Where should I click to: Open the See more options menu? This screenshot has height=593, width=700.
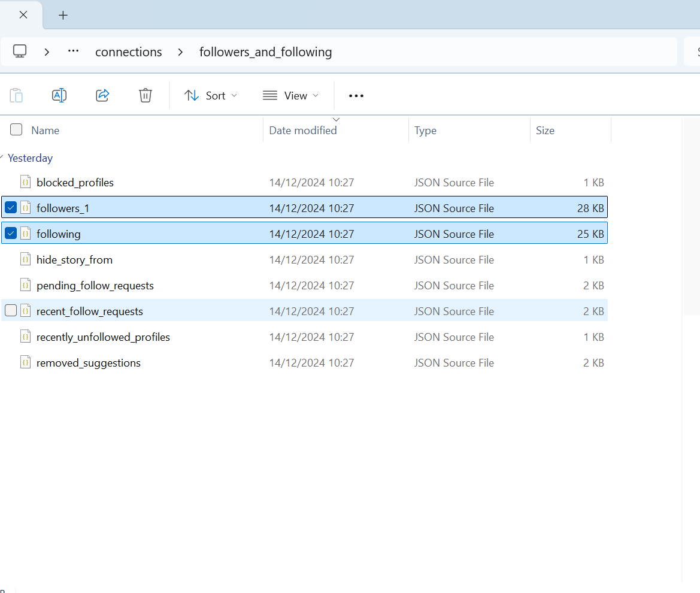coord(356,96)
